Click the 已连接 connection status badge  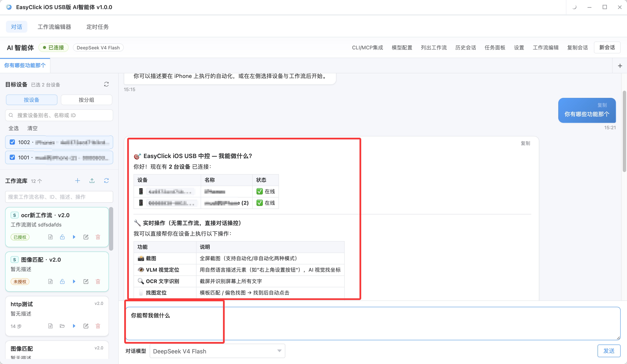53,47
